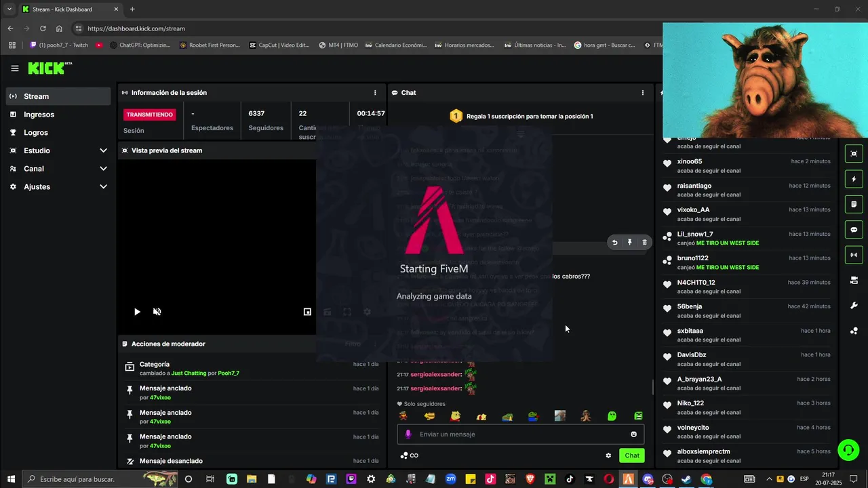Open the CapCut Video Editor bookmark
The image size is (868, 488).
pos(279,45)
